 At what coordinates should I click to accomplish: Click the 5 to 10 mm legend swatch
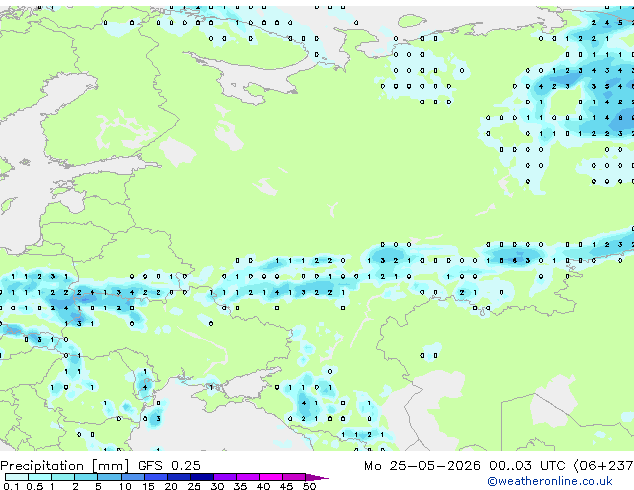pyautogui.click(x=109, y=477)
